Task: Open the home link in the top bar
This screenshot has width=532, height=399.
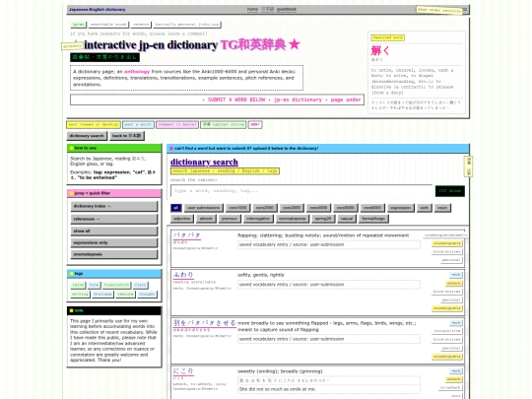Action: click(x=252, y=10)
